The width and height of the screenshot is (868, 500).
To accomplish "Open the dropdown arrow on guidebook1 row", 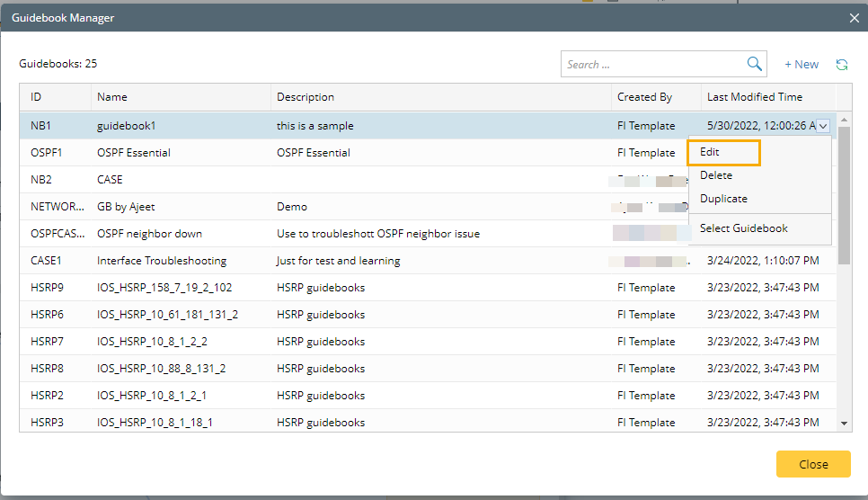I will (823, 127).
